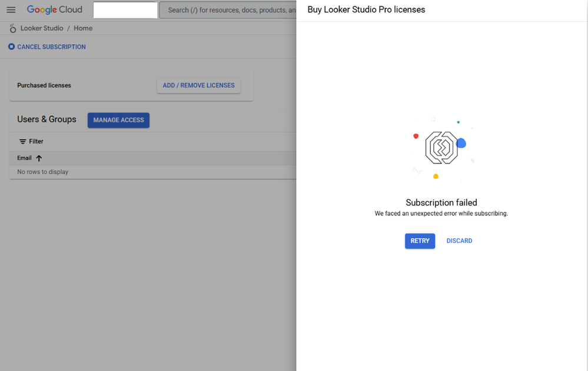Viewport: 588px width, 371px height.
Task: Click Add / Remove Licenses button
Action: [198, 85]
